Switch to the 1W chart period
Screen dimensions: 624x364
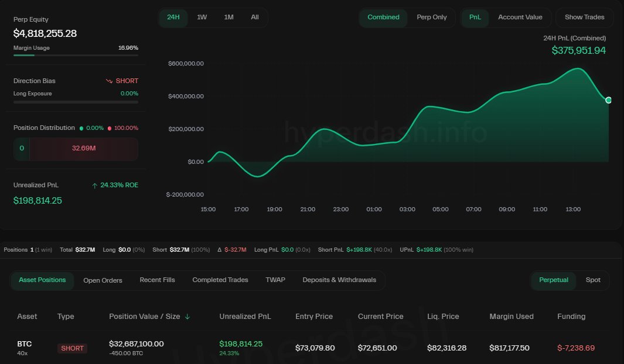[202, 18]
